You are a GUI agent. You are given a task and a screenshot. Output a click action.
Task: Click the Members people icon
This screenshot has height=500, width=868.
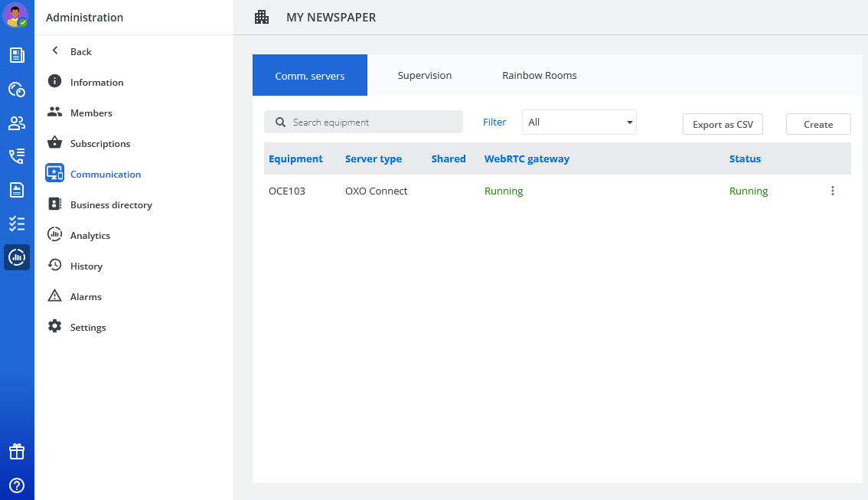(55, 112)
